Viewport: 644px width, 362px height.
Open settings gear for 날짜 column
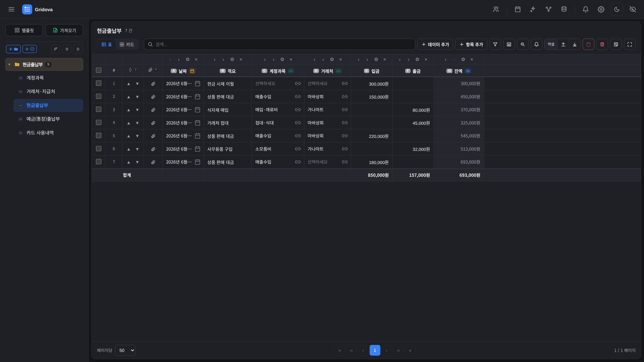pyautogui.click(x=188, y=59)
